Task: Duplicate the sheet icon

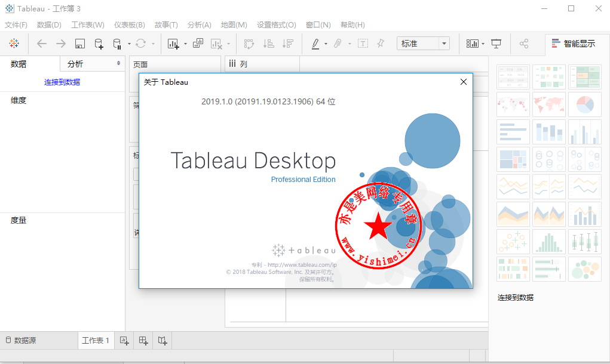Action: tap(198, 43)
